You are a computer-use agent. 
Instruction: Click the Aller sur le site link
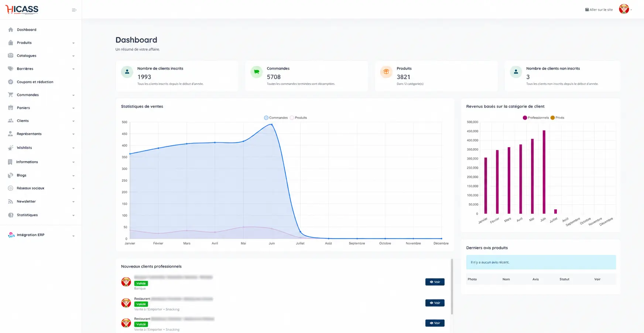pyautogui.click(x=599, y=10)
